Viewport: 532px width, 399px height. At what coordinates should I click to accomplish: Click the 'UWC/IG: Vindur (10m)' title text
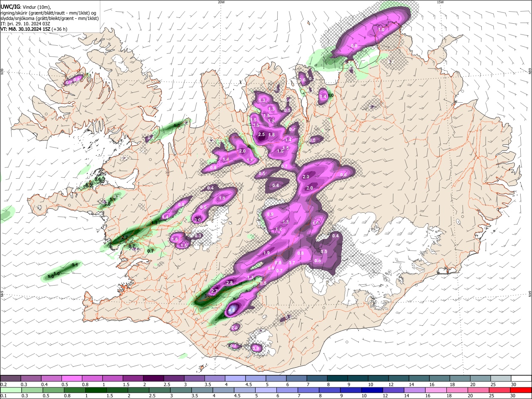tap(26, 7)
